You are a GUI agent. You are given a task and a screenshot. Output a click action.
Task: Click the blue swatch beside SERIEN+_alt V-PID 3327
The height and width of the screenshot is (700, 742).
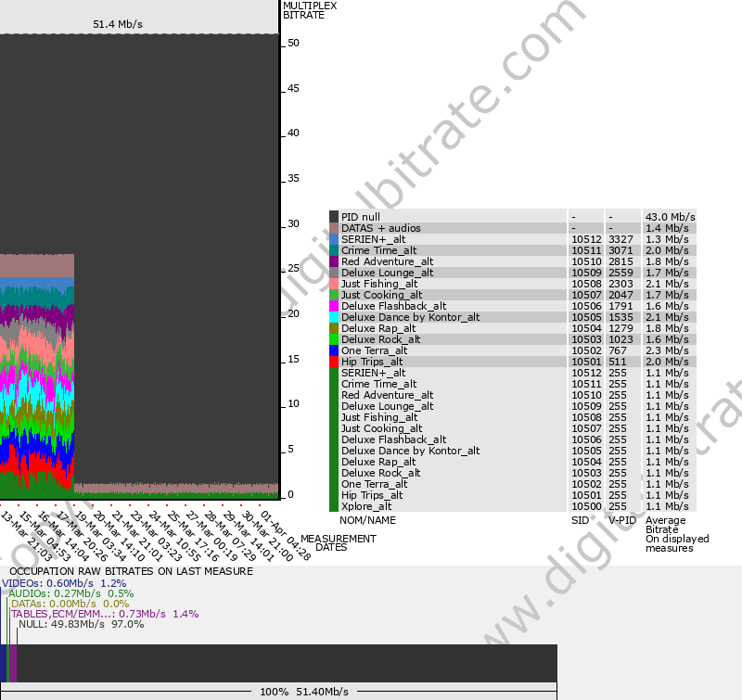[334, 239]
